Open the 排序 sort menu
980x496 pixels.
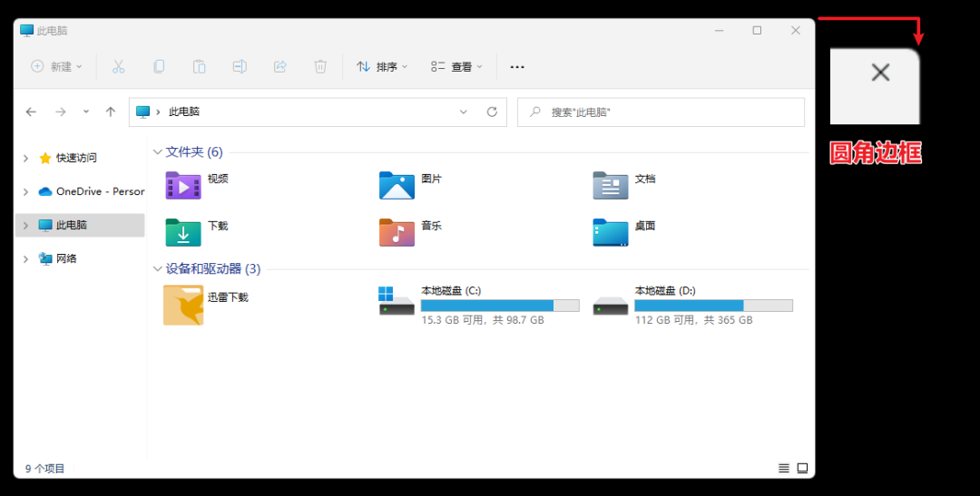(382, 66)
